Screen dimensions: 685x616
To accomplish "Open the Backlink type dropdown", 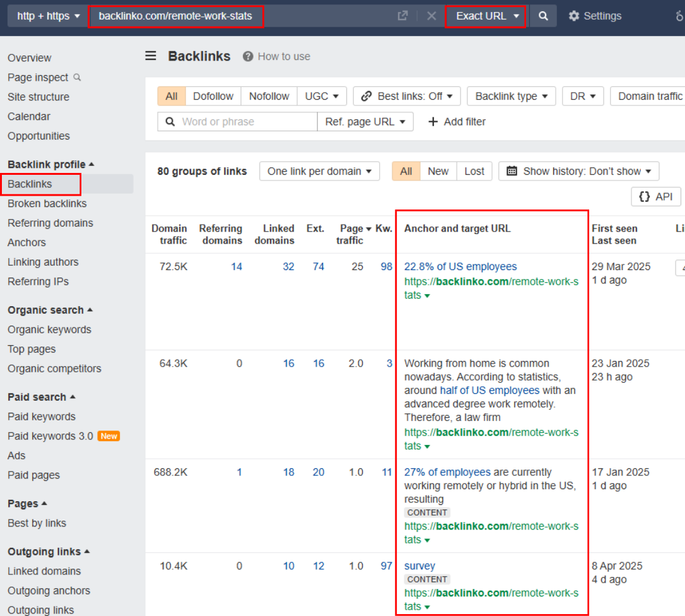I will pos(511,96).
